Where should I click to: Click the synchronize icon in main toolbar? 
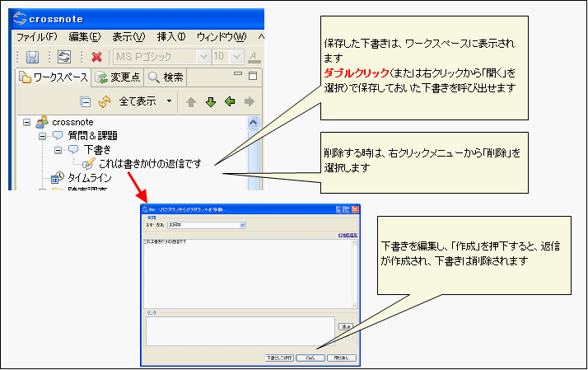coord(64,57)
